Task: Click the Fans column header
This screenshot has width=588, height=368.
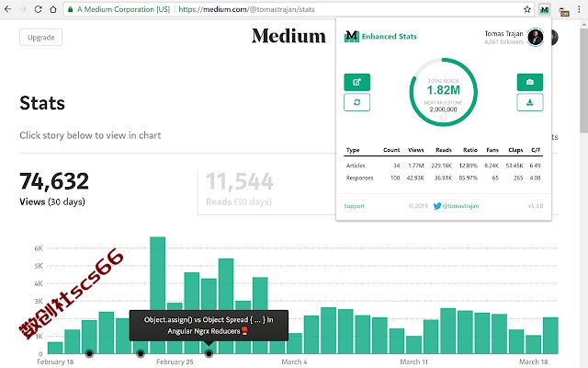Action: point(492,150)
